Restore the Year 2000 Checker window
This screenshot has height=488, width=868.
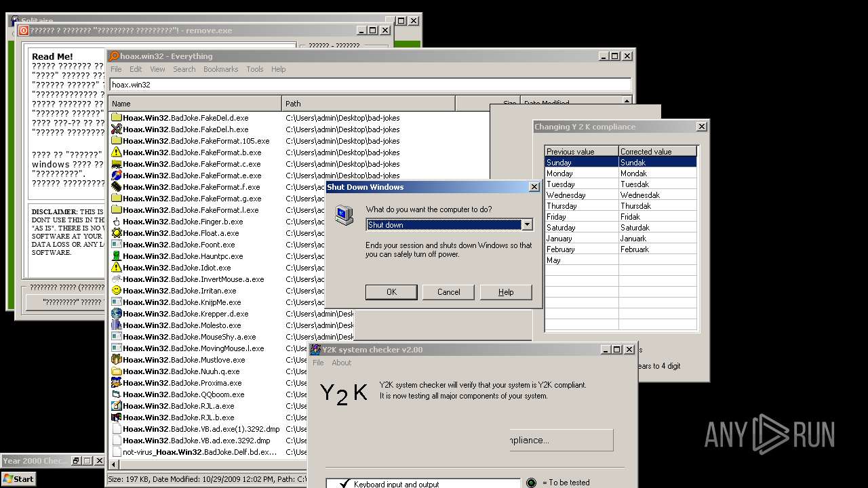tap(77, 461)
